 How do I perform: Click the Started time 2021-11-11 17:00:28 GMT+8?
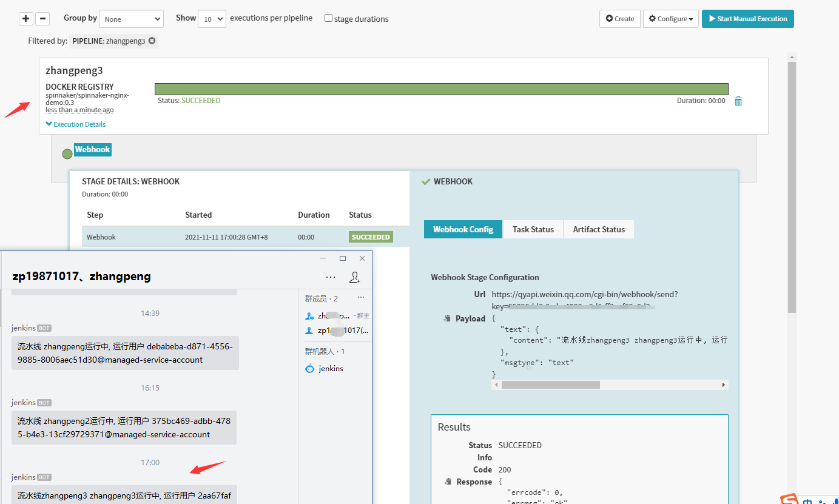tap(226, 237)
